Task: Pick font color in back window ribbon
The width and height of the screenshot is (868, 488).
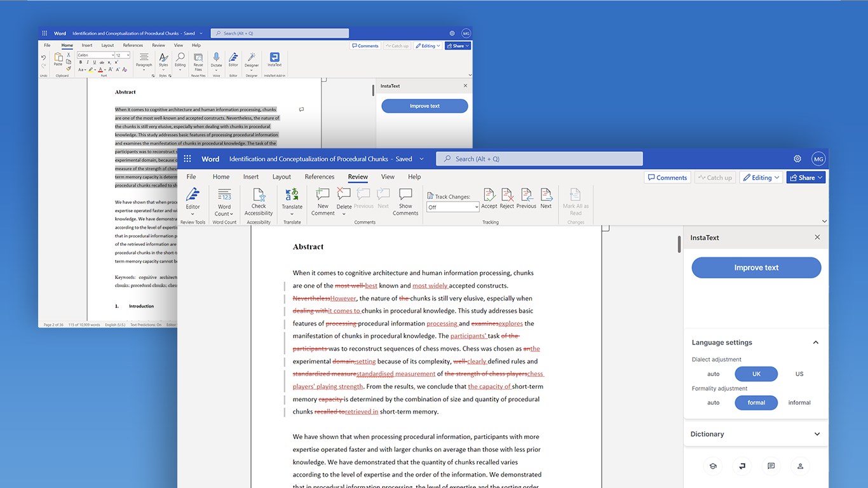Action: 100,70
